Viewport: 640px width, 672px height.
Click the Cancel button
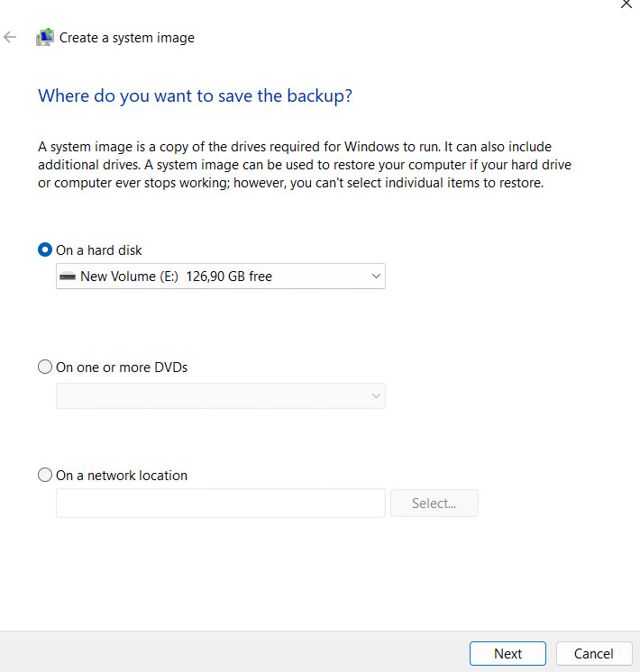(593, 654)
